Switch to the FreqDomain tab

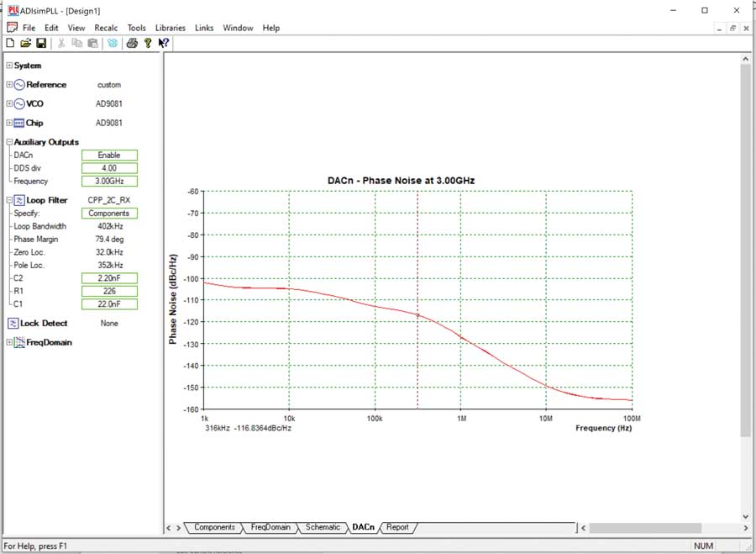[270, 527]
